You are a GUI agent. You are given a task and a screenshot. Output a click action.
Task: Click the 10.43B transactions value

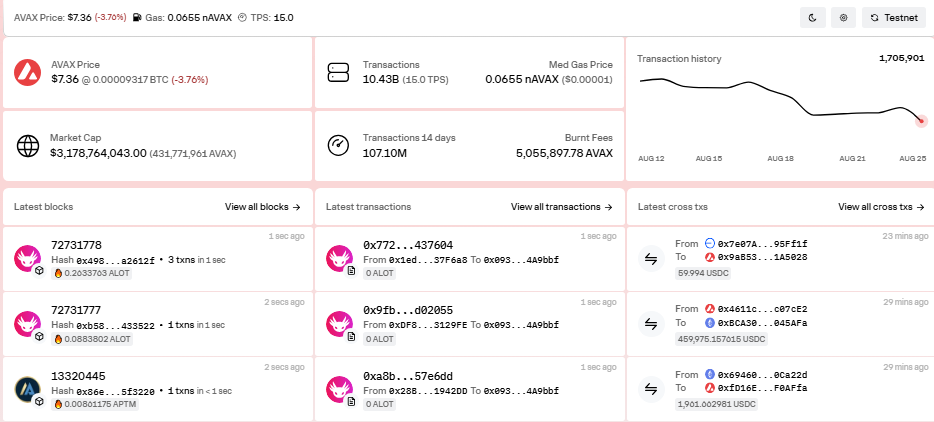click(x=381, y=79)
